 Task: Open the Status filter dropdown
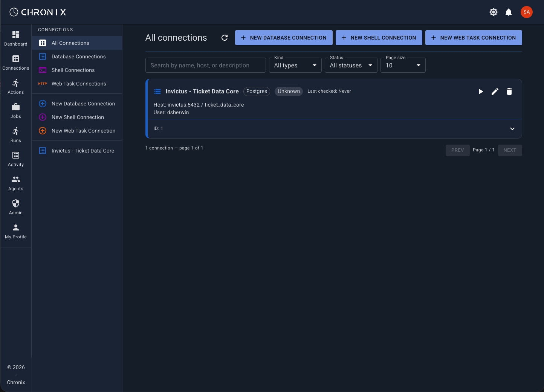click(x=351, y=65)
